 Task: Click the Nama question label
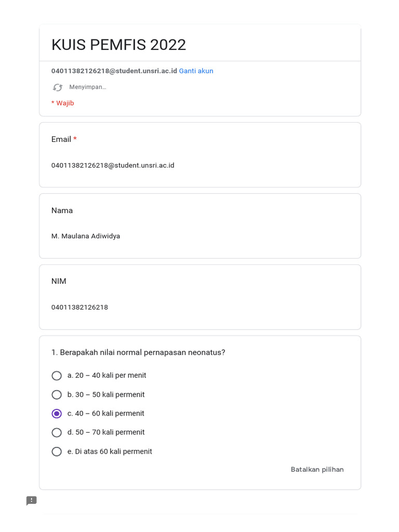(x=62, y=210)
